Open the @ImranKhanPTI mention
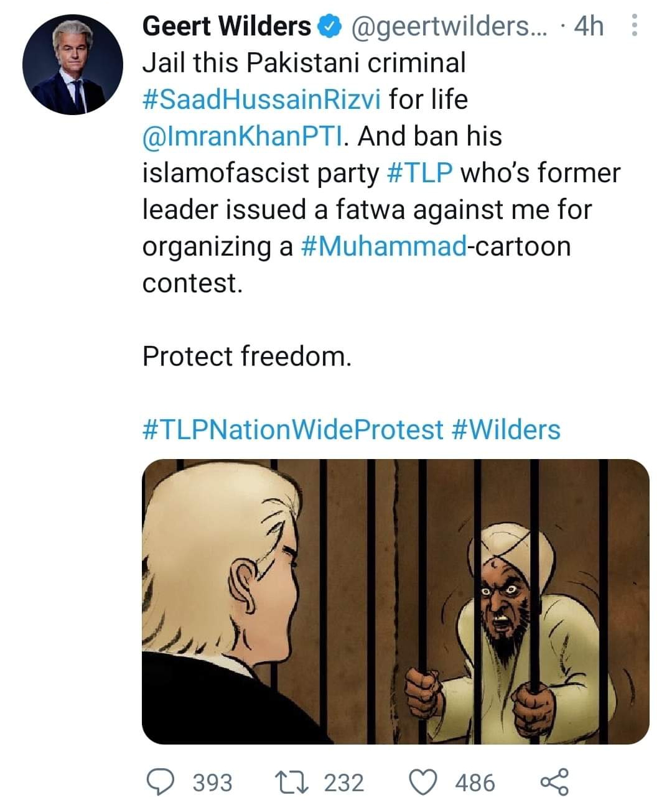 pos(243,136)
